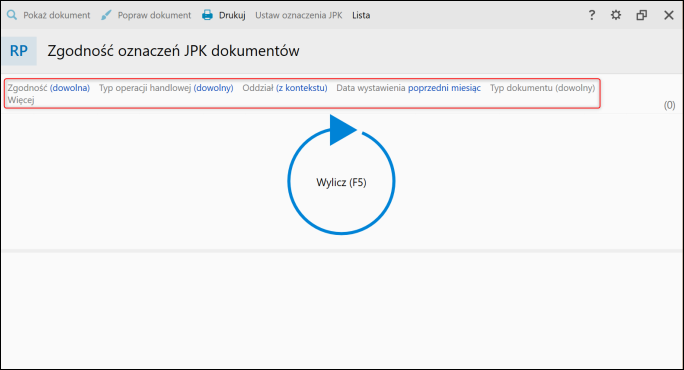The image size is (684, 370).
Task: Change Typ operacji handlowej filter (dowolny)
Action: click(x=213, y=88)
